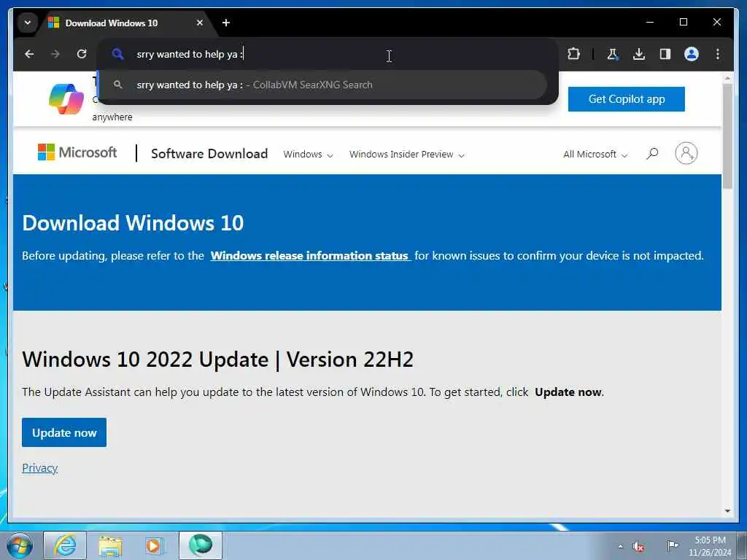
Task: Click the page vertical scrollbar thumb
Action: (727, 136)
